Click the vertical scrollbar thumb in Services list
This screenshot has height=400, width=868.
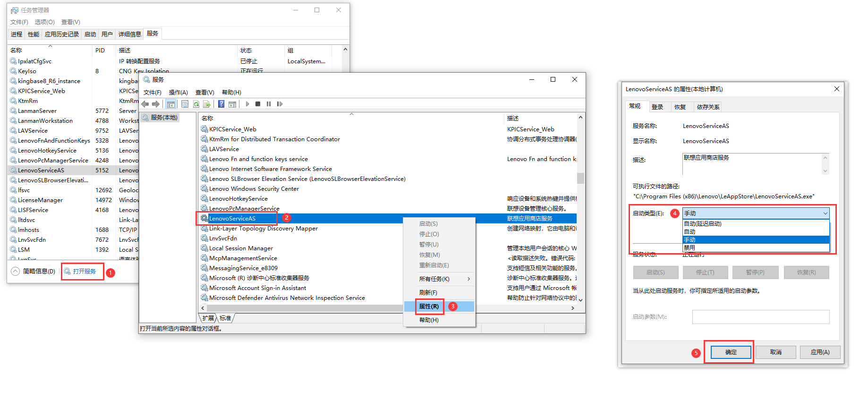580,178
